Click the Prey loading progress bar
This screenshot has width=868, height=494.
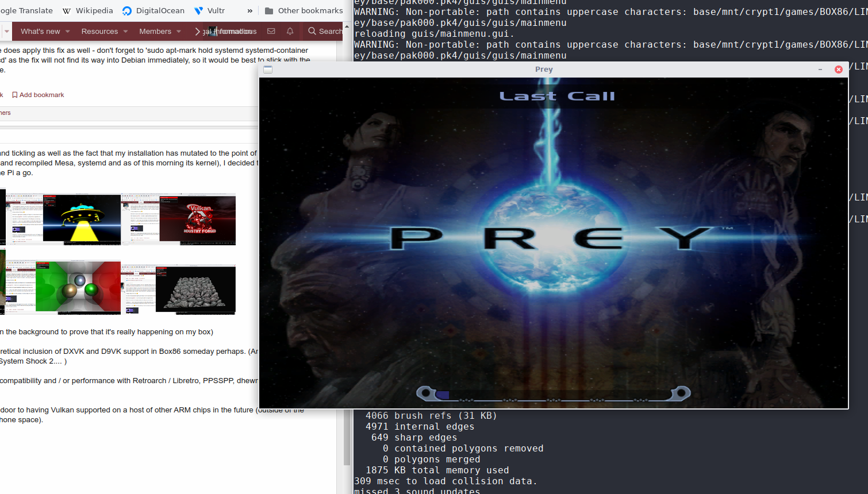(x=553, y=394)
